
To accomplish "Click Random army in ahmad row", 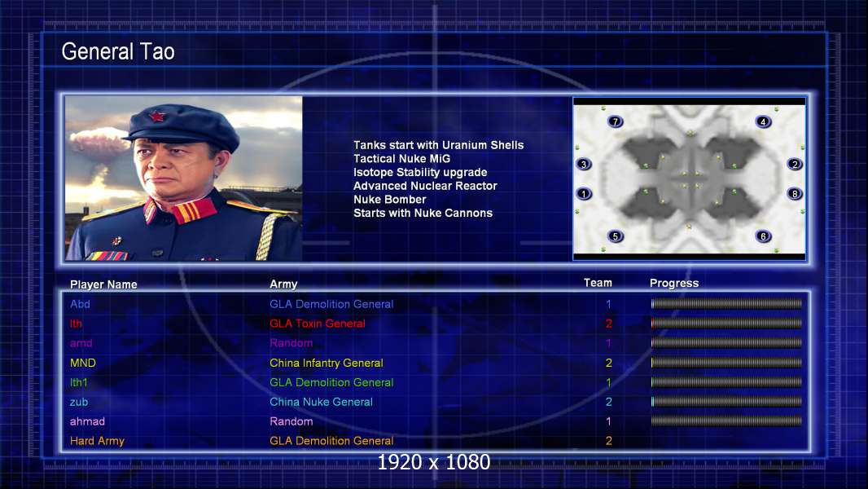I will click(292, 421).
